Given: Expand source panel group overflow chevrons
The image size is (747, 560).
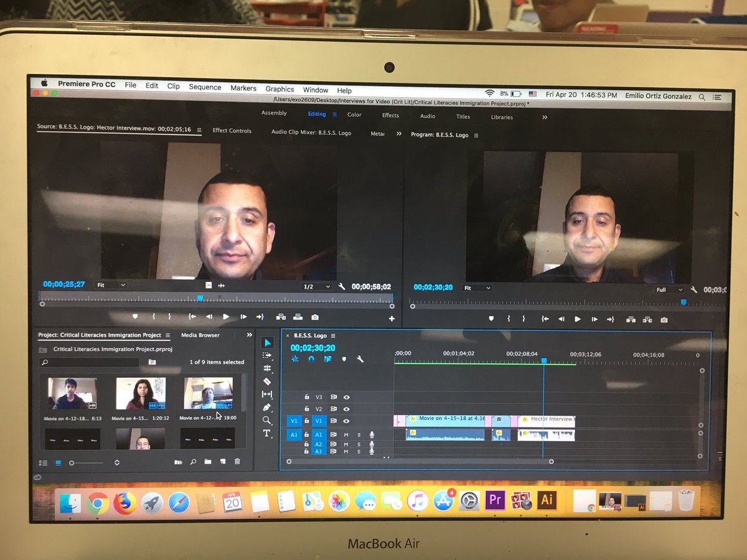Looking at the screenshot, I should click(399, 133).
